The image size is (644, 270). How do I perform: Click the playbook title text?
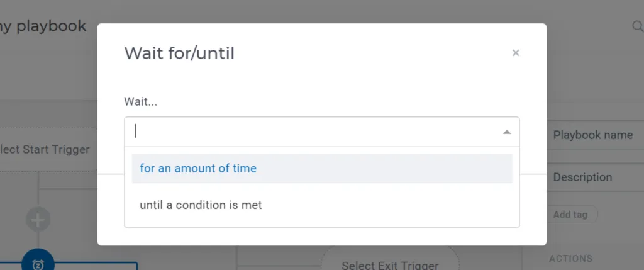[43, 26]
